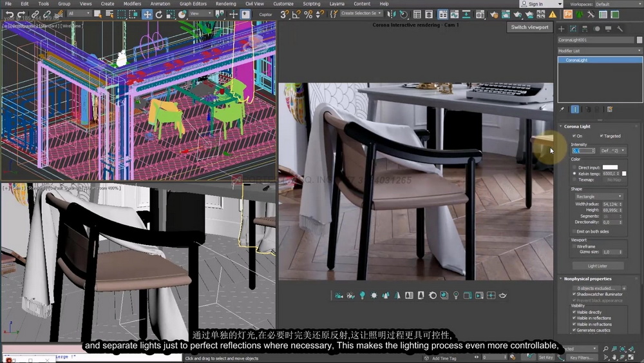The image size is (644, 363).
Task: Open the Render Setup teapot icon
Action: point(494,14)
